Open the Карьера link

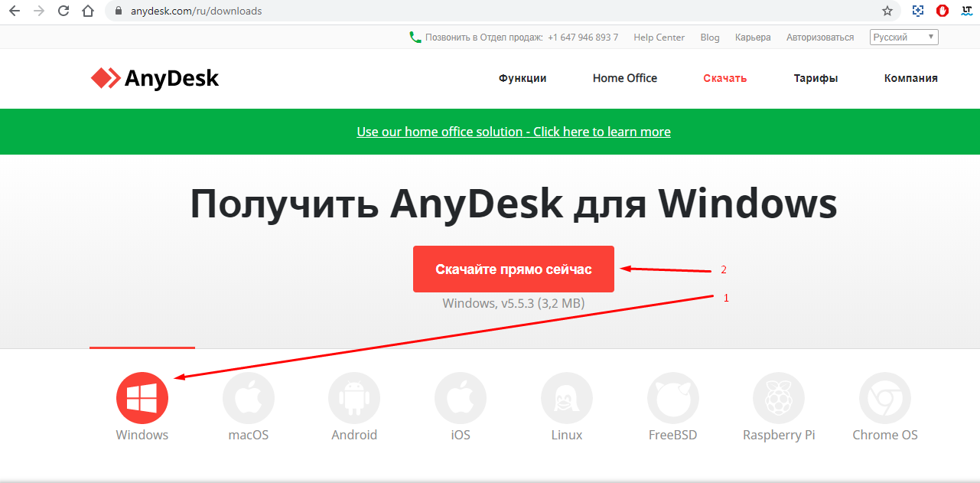coord(753,37)
